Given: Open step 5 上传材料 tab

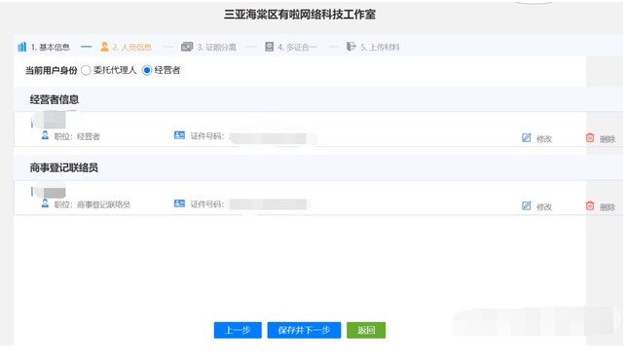Looking at the screenshot, I should pos(373,48).
